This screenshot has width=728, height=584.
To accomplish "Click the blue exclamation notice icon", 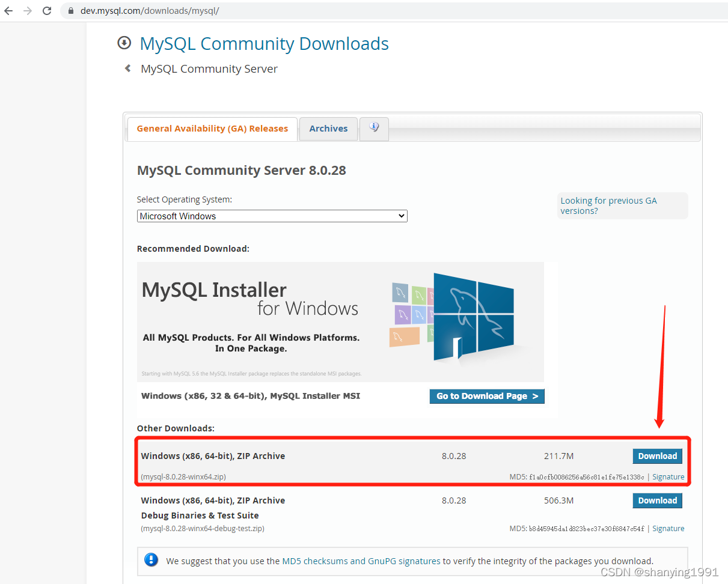I will [x=151, y=560].
